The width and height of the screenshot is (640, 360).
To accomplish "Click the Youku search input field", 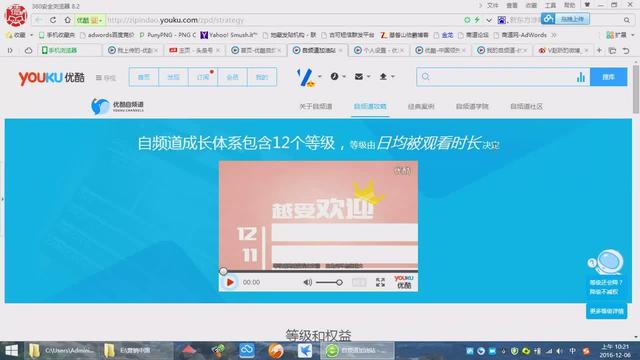I will (x=503, y=77).
